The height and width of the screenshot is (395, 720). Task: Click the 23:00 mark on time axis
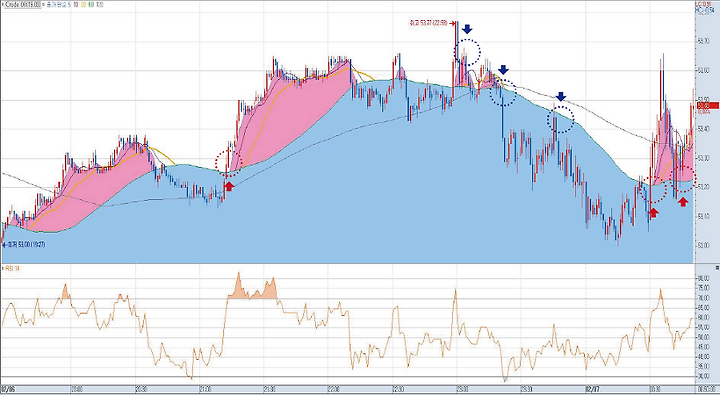click(461, 388)
